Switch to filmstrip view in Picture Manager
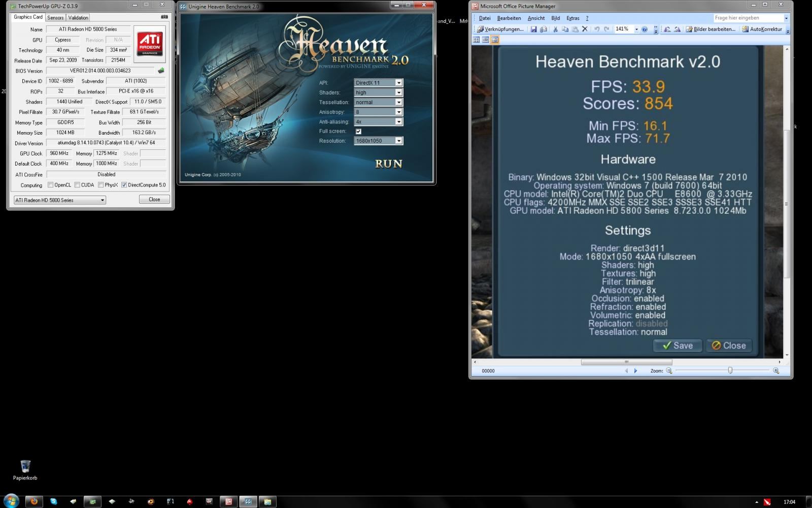 point(486,40)
